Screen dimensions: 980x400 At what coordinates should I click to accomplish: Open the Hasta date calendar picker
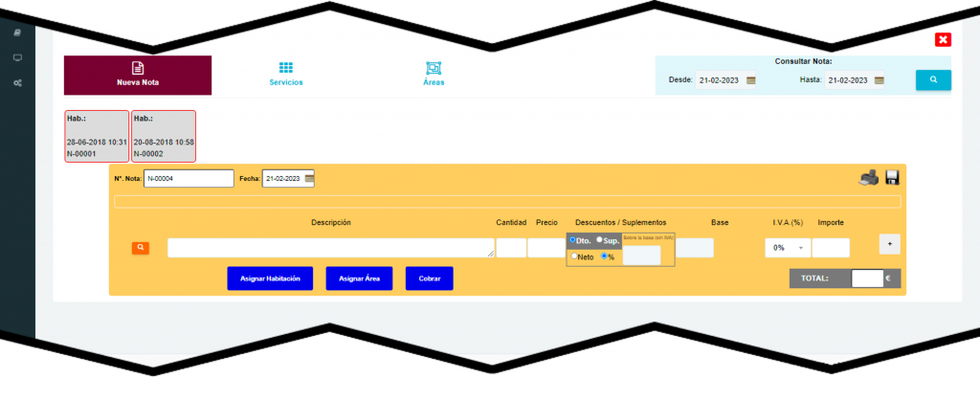click(x=879, y=80)
